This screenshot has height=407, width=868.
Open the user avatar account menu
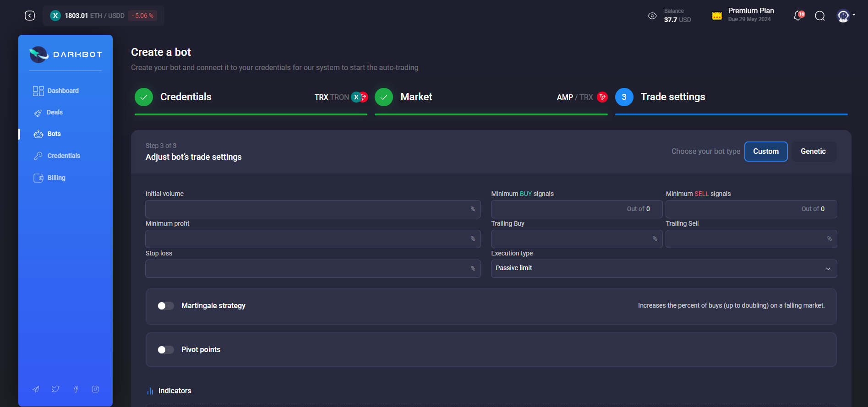tap(845, 16)
